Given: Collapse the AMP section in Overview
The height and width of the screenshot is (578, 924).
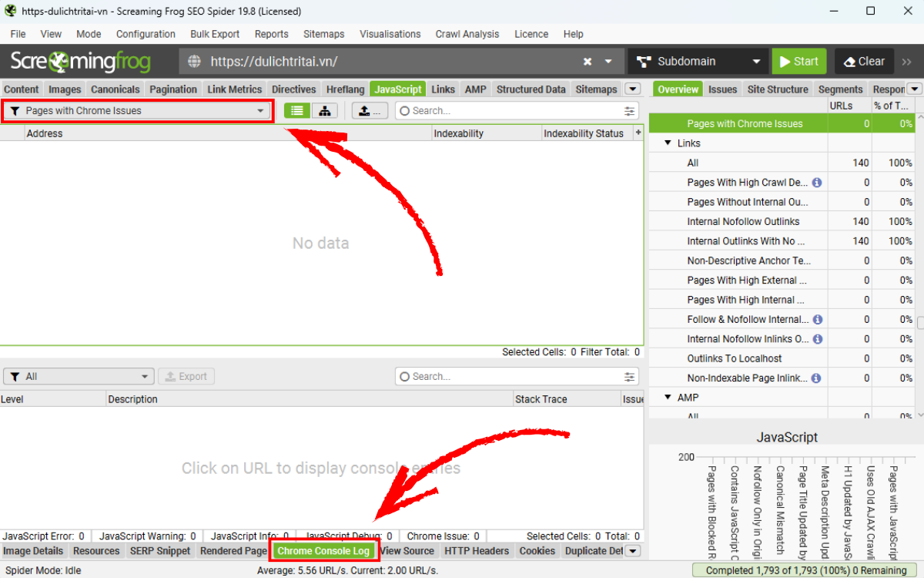Looking at the screenshot, I should coord(668,398).
